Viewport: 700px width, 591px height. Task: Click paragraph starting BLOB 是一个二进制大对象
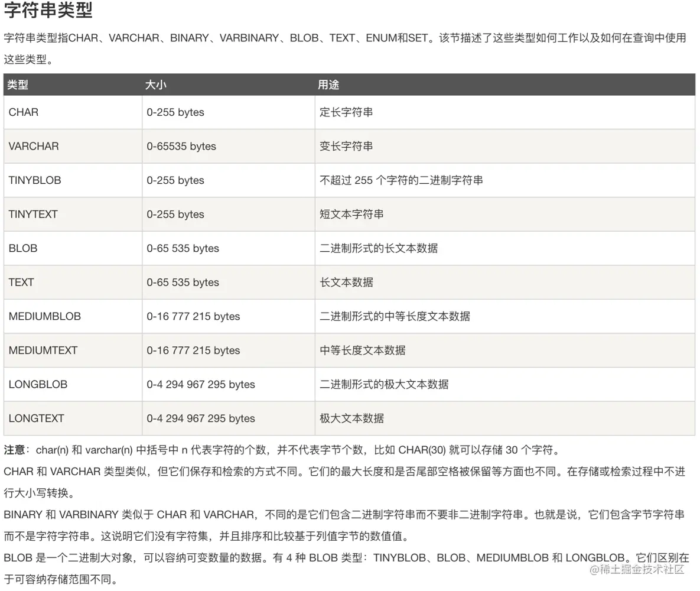point(346,568)
